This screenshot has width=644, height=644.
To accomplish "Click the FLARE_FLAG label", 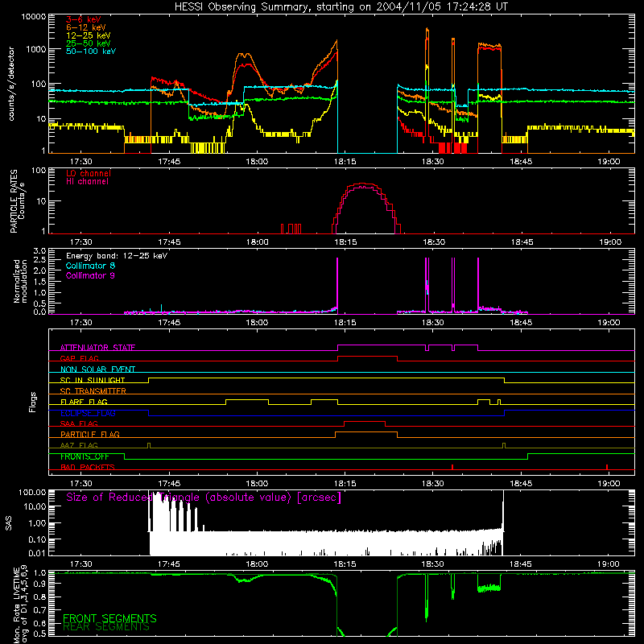I will [x=84, y=402].
